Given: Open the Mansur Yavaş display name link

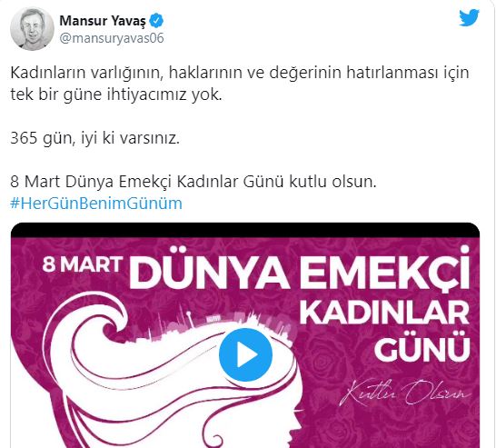Looking at the screenshot, I should tap(103, 21).
